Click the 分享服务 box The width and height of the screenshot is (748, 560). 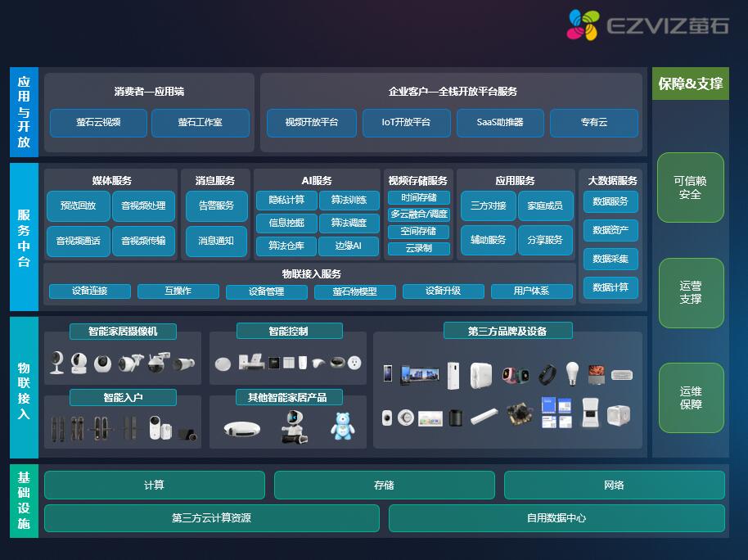pyautogui.click(x=545, y=240)
